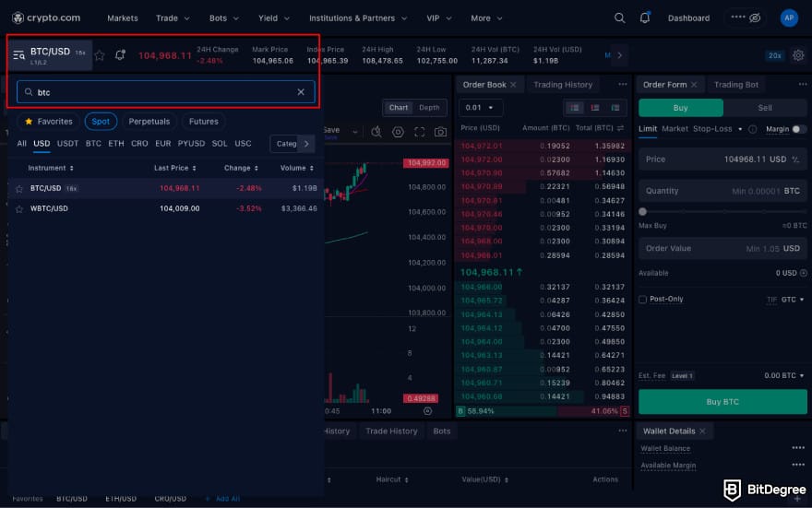Screen dimensions: 812x508
Task: Star the BTC/USD row as favorite
Action: (x=19, y=189)
